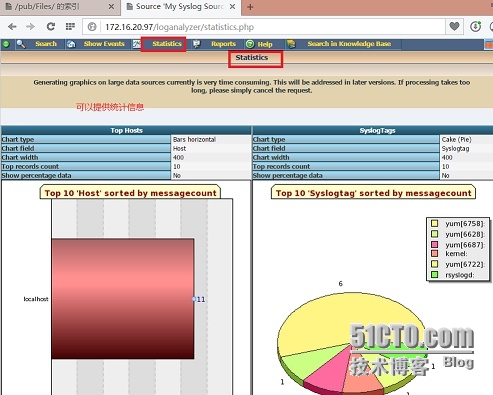Click the green help icon
The width and height of the screenshot is (493, 395).
click(x=250, y=44)
